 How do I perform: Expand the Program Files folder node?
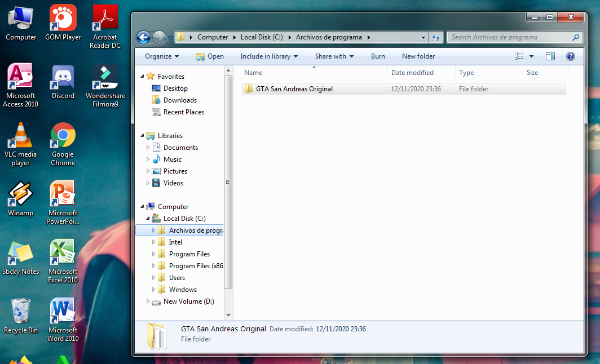(153, 254)
